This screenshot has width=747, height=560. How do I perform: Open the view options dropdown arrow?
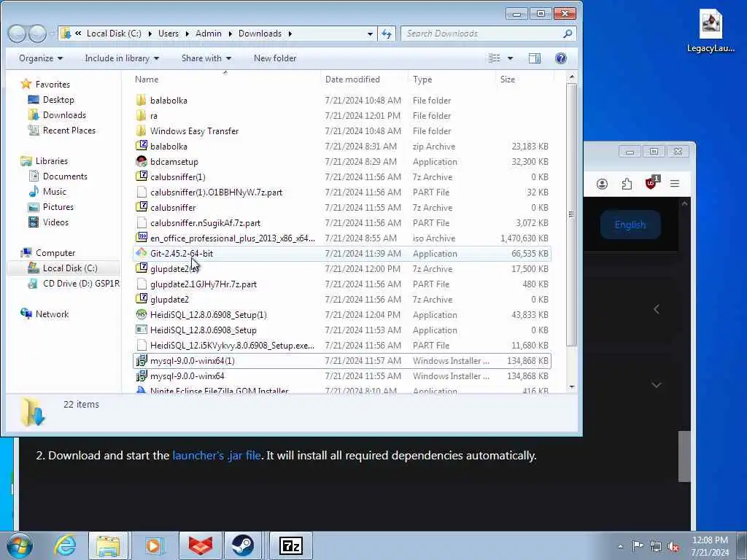click(510, 58)
